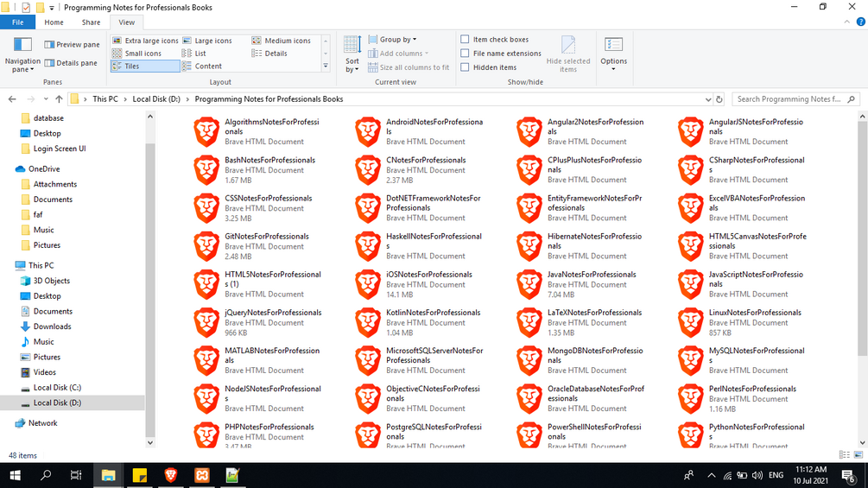Expand the address bar history dropdown
The image size is (868, 488).
[708, 99]
